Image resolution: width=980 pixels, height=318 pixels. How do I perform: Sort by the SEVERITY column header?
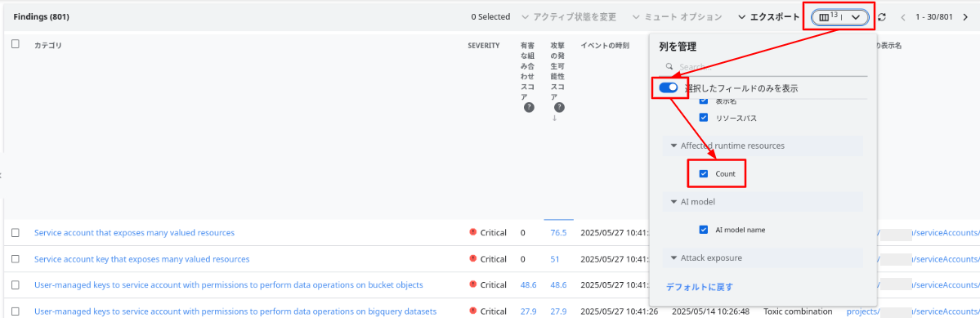point(484,46)
